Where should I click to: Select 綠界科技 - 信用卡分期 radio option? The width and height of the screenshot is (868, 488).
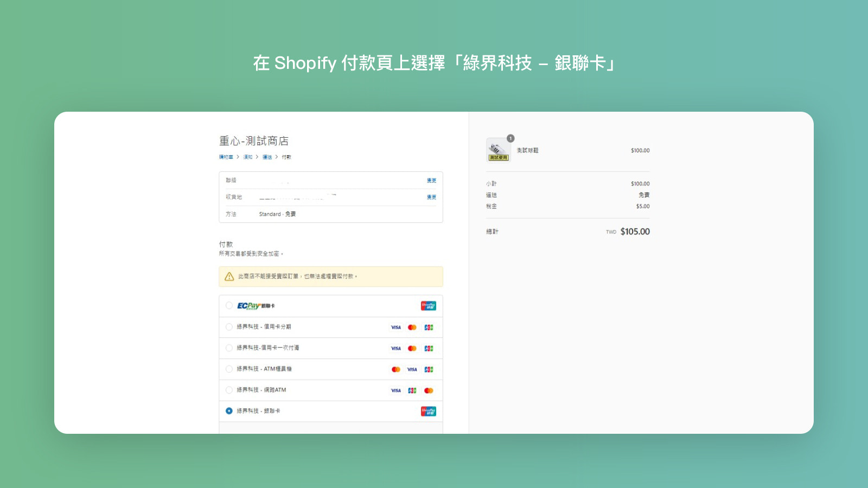(229, 327)
